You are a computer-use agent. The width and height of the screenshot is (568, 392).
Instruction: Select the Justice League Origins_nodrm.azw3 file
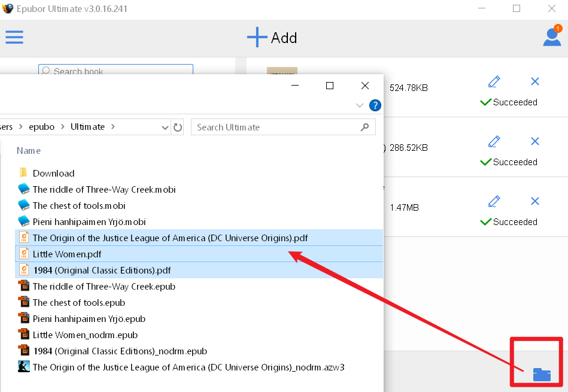(189, 367)
